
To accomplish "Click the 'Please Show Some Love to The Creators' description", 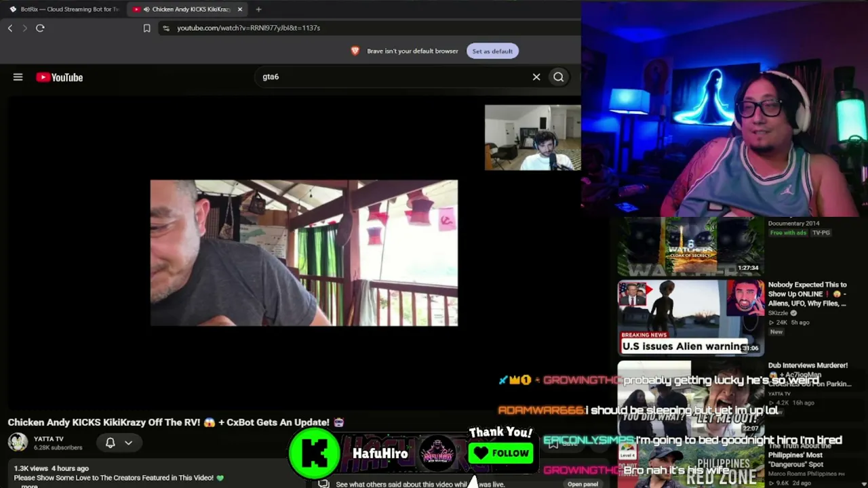I will click(x=119, y=478).
